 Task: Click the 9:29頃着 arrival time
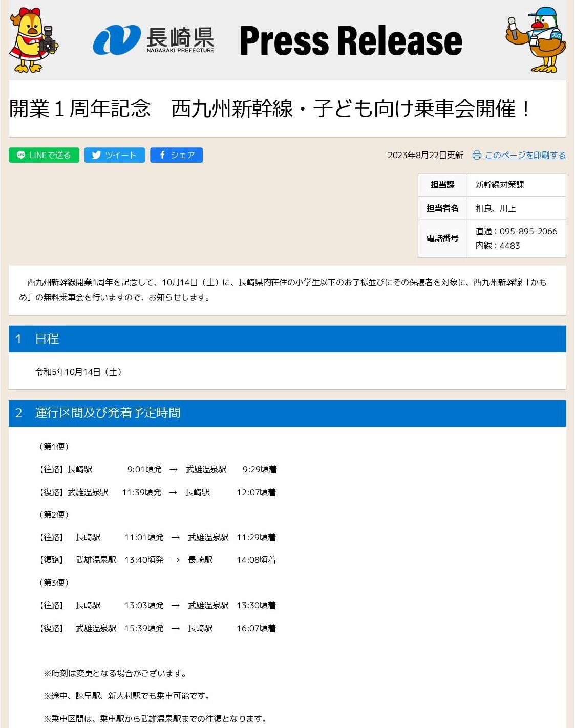point(260,469)
